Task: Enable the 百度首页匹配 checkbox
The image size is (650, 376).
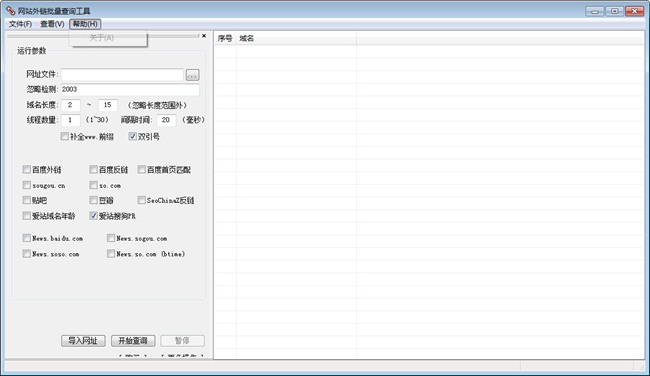Action: tap(141, 170)
